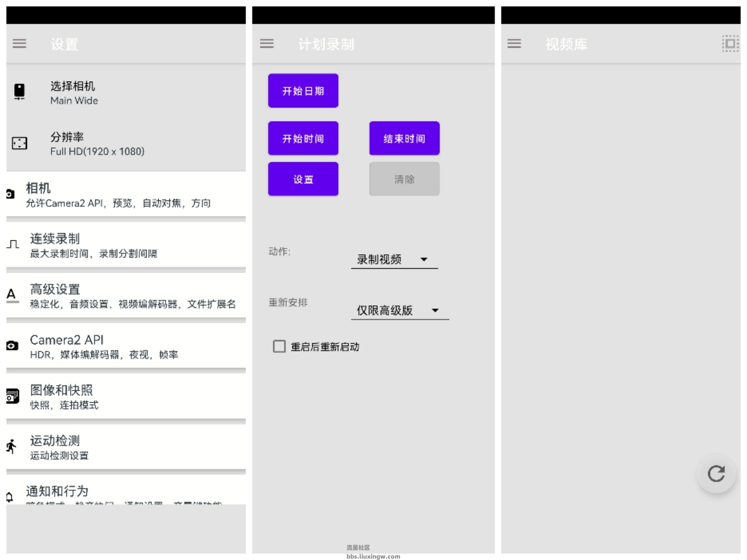The width and height of the screenshot is (747, 560).
Task: Open the 运动检测 settings category
Action: pyautogui.click(x=126, y=447)
